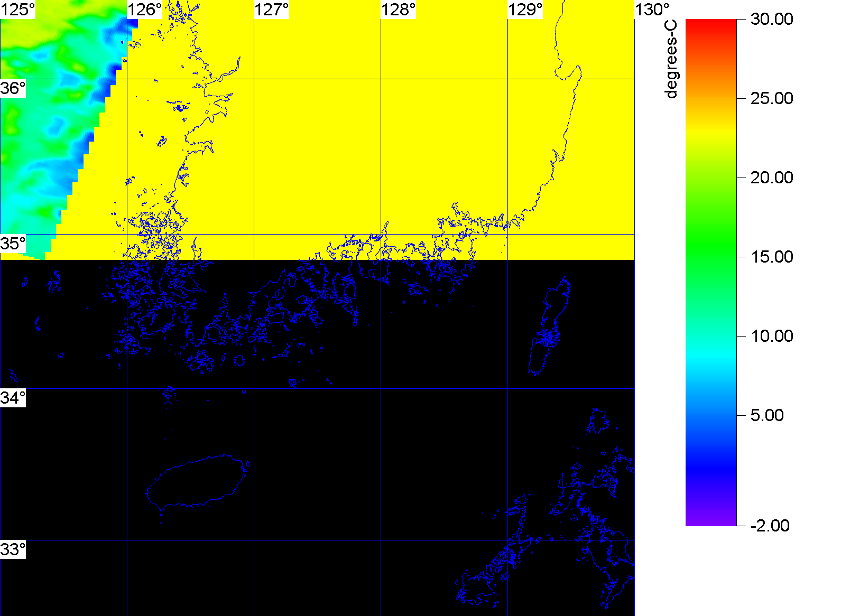Click the long narrow island outline near 129°
The height and width of the screenshot is (616, 841).
pos(550,326)
